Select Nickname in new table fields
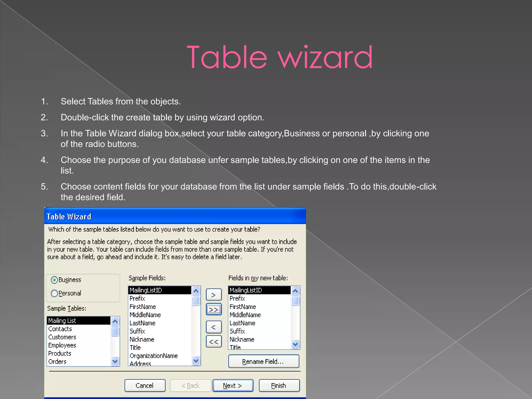This screenshot has width=532, height=399. coord(260,339)
